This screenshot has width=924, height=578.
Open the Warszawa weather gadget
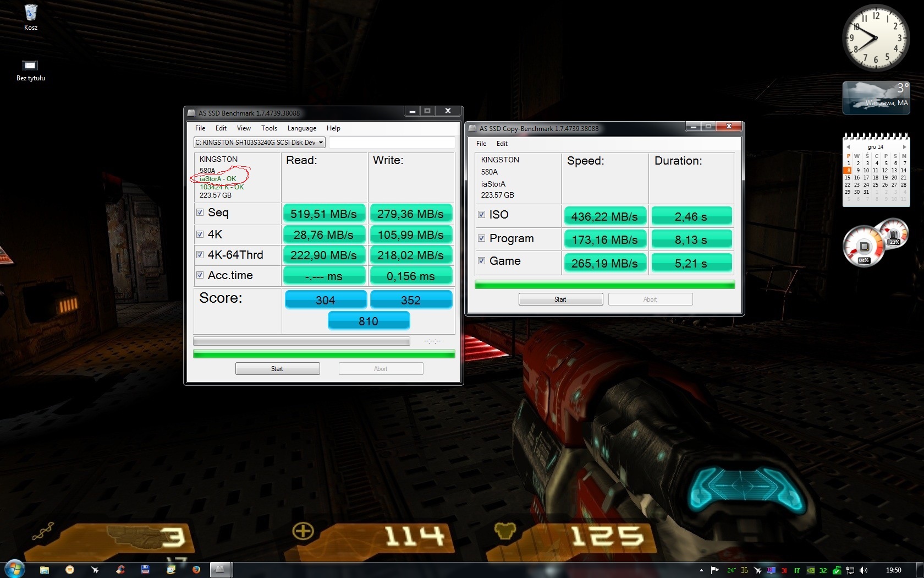point(876,97)
